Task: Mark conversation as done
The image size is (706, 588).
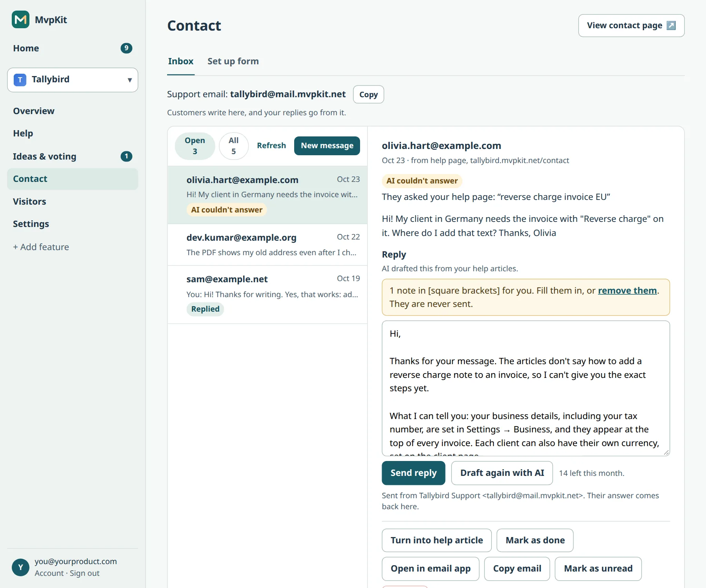Action: pos(535,541)
